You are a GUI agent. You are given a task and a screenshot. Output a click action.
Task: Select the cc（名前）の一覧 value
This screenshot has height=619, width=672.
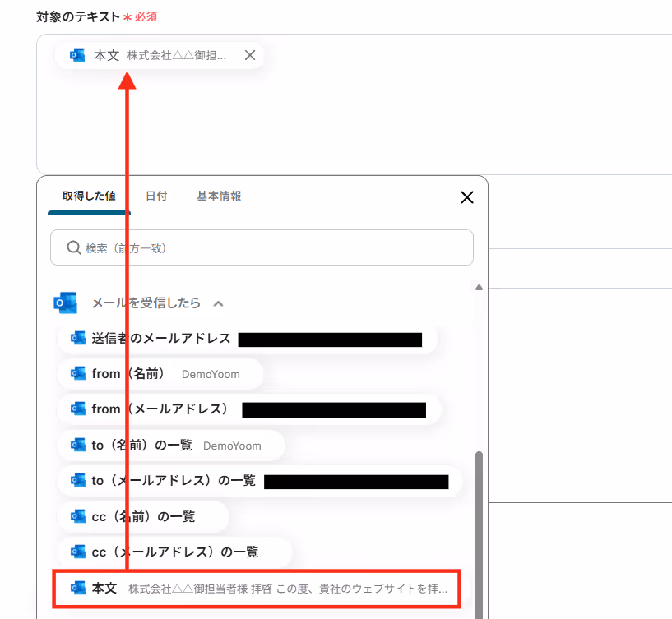[143, 516]
